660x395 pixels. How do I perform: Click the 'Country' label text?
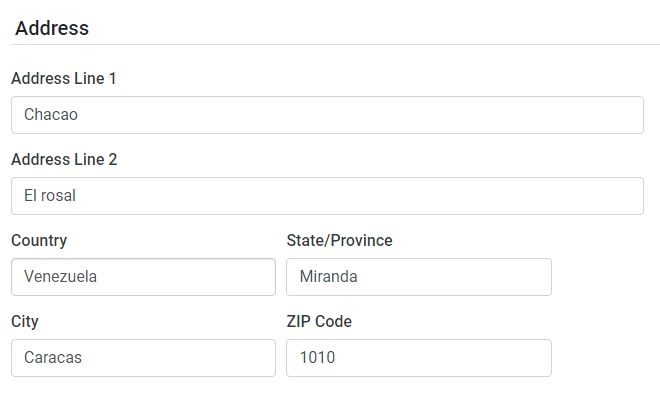pyautogui.click(x=39, y=240)
